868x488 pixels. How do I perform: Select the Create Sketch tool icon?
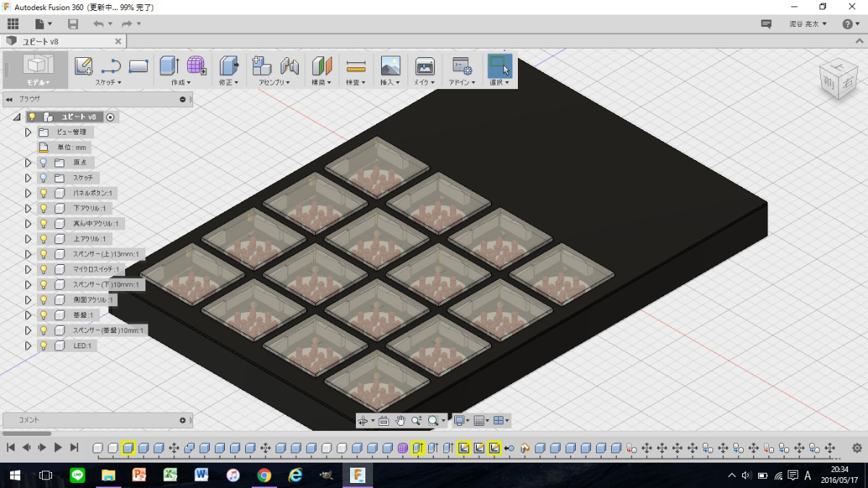tap(84, 66)
